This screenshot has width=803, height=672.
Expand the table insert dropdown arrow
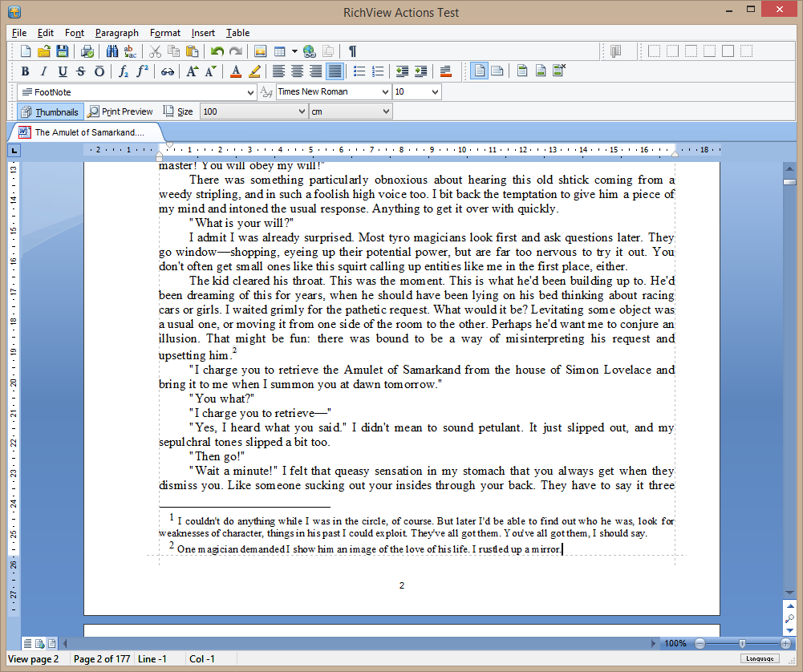pos(294,51)
